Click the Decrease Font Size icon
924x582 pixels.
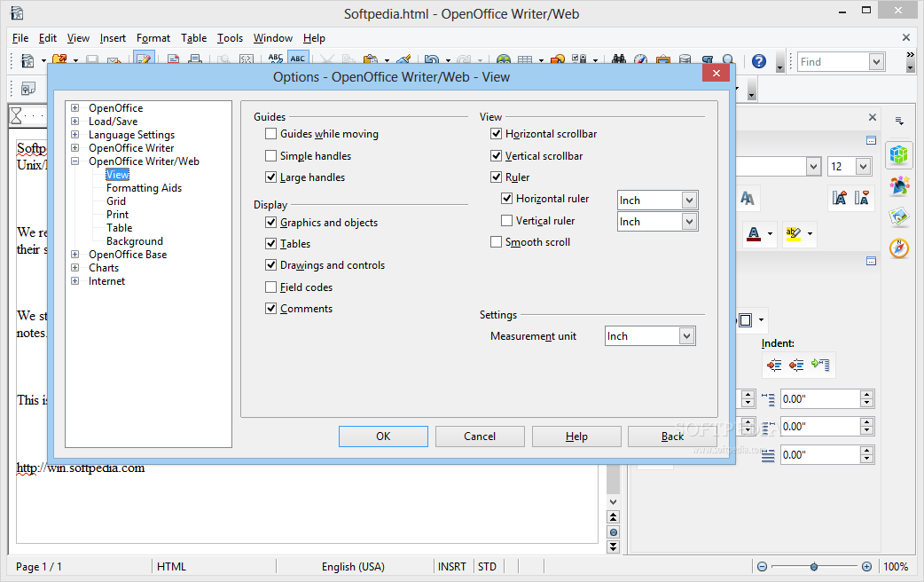coord(862,198)
